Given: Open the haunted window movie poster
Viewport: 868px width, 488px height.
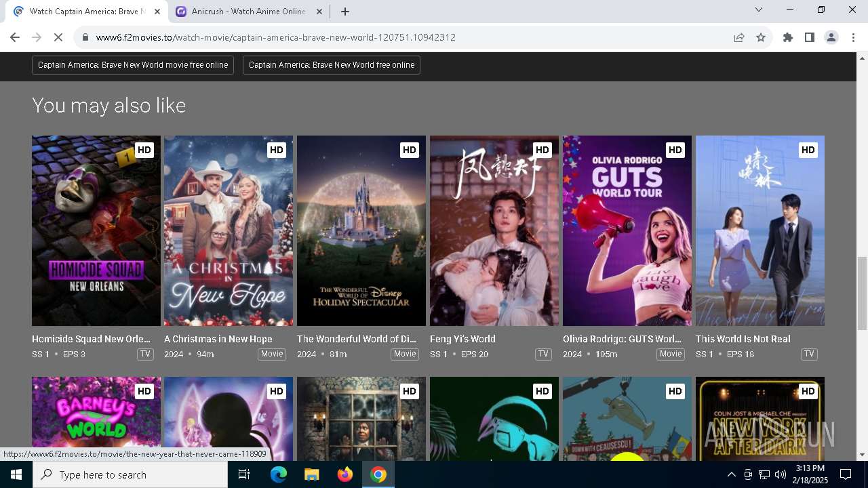Looking at the screenshot, I should (x=361, y=418).
